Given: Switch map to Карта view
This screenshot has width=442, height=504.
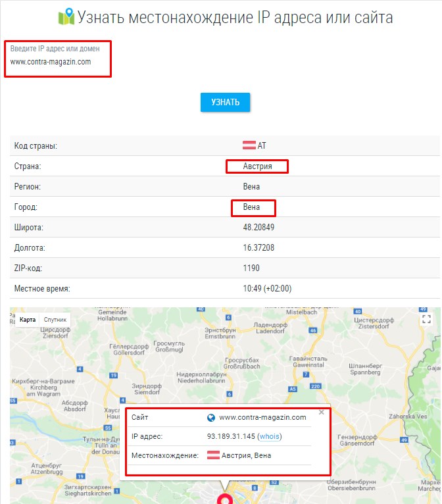Looking at the screenshot, I should (x=28, y=320).
